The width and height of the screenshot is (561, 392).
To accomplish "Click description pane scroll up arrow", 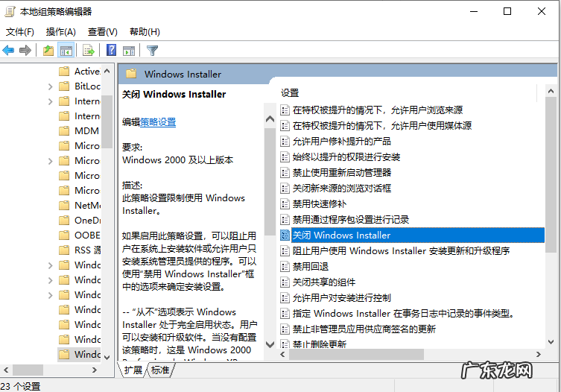I will (270, 119).
